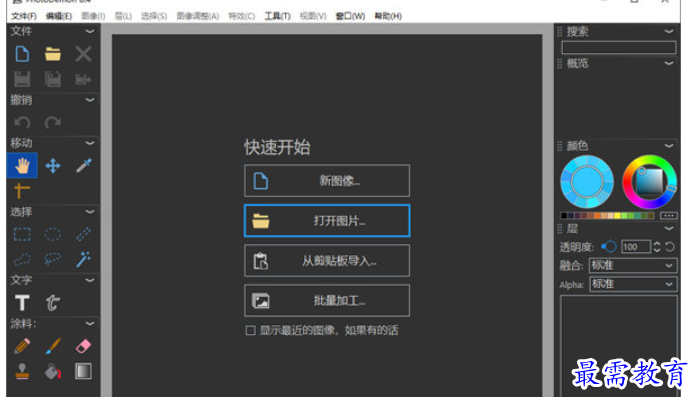The width and height of the screenshot is (696, 405).
Task: Click the 打开图片 button
Action: tap(327, 221)
